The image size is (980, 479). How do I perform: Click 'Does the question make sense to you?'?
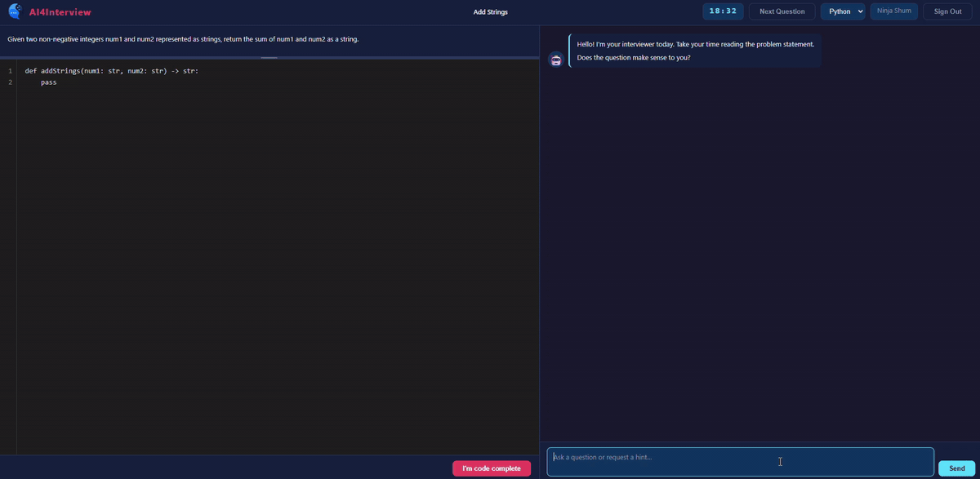coord(633,58)
